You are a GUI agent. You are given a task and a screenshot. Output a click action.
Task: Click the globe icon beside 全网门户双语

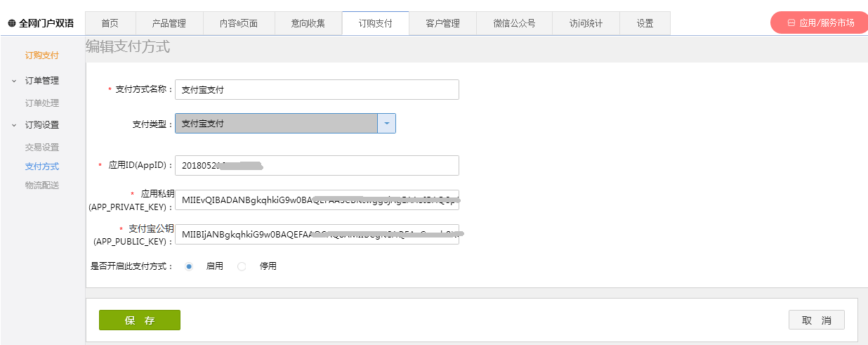pyautogui.click(x=12, y=23)
